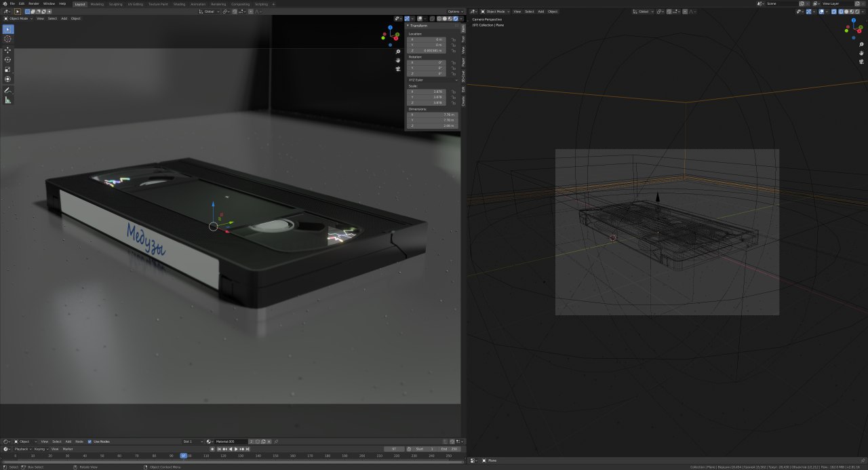Screen dimensions: 868x470
Task: Click Material.005 name field
Action: [x=231, y=442]
